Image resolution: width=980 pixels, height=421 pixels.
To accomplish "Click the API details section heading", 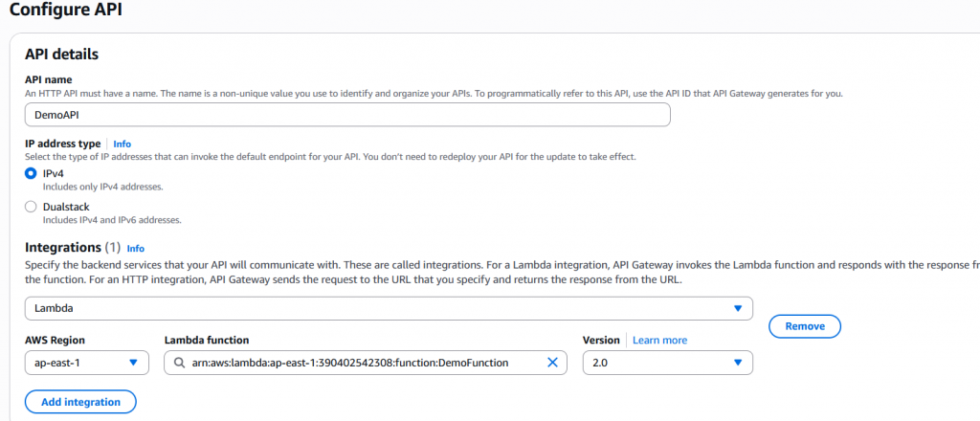I will point(62,55).
